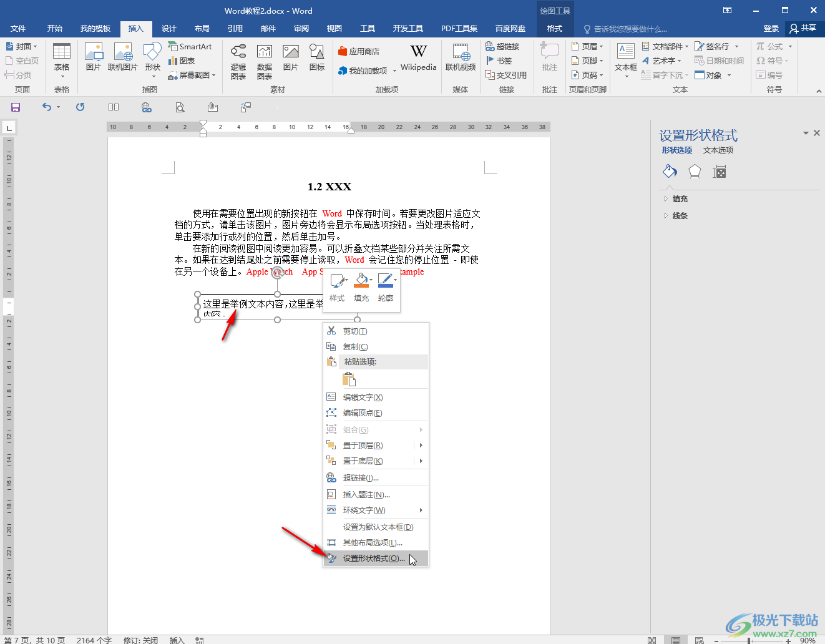Open 数据图表 data chart tool
The height and width of the screenshot is (644, 825).
[x=265, y=62]
